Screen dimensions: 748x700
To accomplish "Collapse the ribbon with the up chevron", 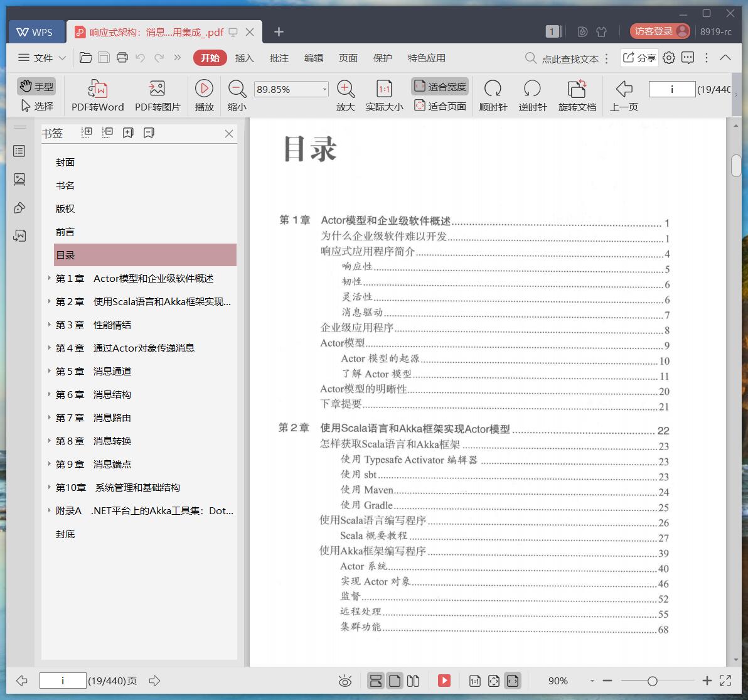I will pyautogui.click(x=725, y=58).
